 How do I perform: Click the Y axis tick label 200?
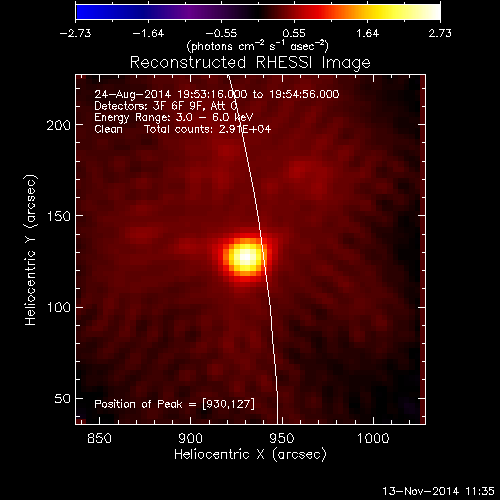(59, 125)
